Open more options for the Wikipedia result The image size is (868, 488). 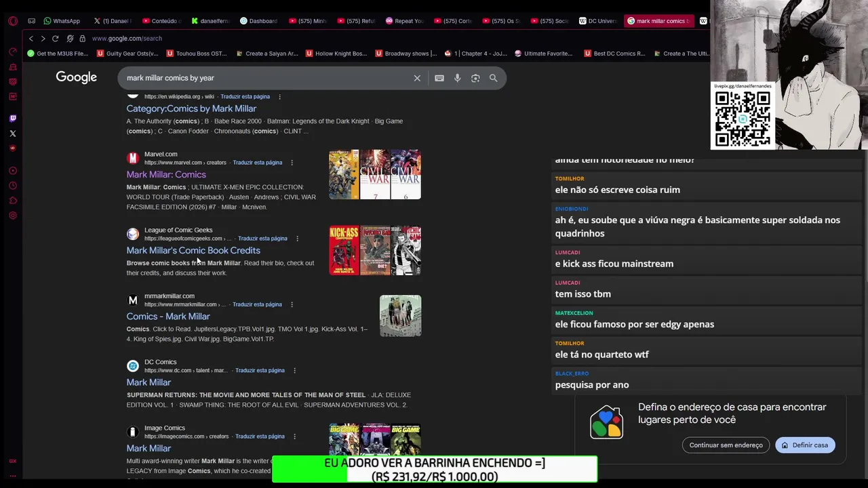click(x=279, y=97)
